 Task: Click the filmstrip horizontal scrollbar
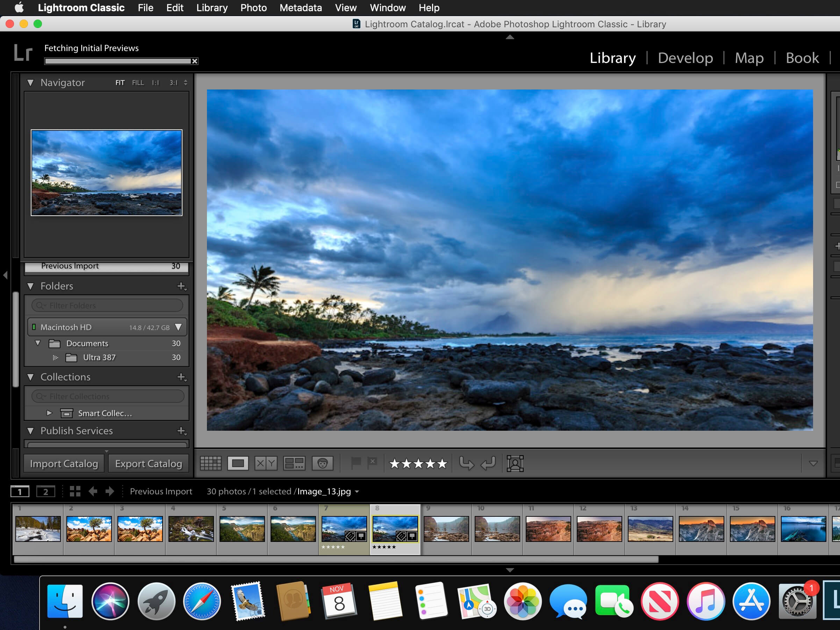pos(336,559)
